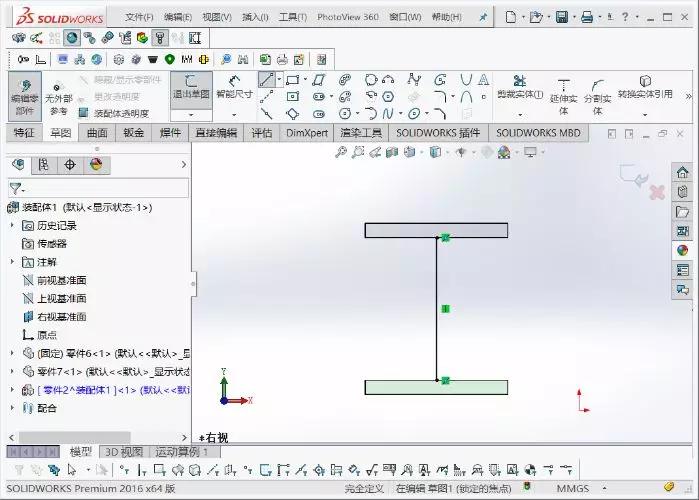Click 装配体透明度 assembly transparency
This screenshot has width=699, height=500.
(x=115, y=113)
